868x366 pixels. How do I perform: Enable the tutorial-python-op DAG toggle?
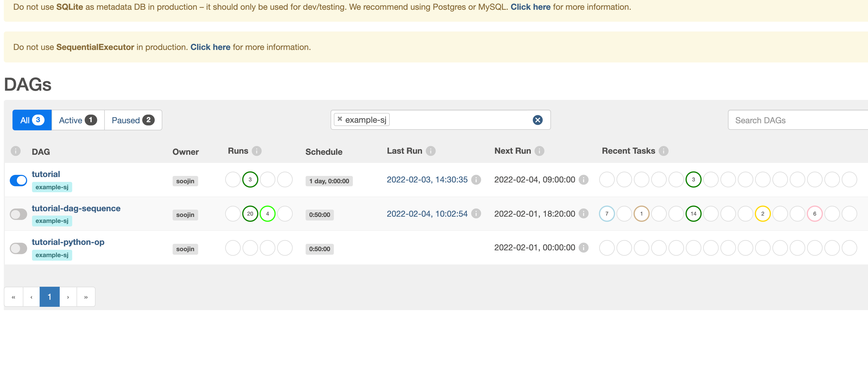click(18, 249)
